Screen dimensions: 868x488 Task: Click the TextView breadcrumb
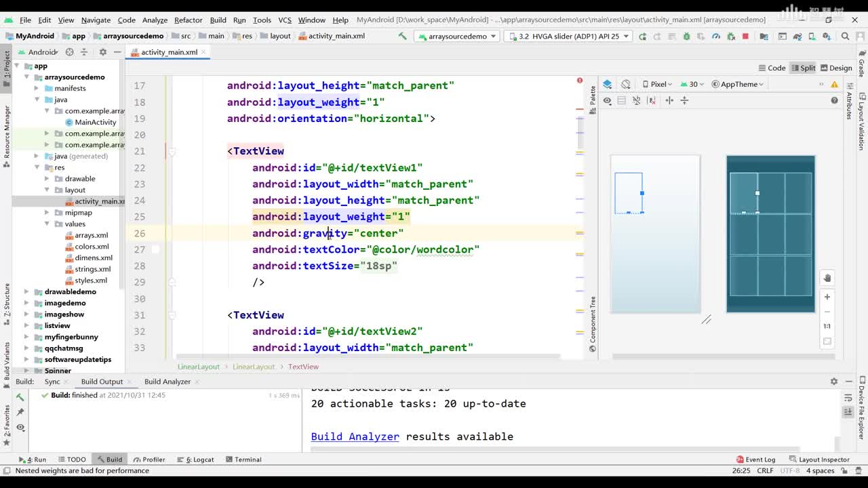(x=303, y=367)
